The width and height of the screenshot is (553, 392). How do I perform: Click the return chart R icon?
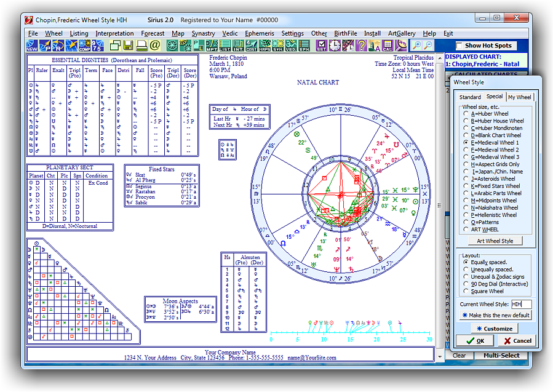(58, 46)
